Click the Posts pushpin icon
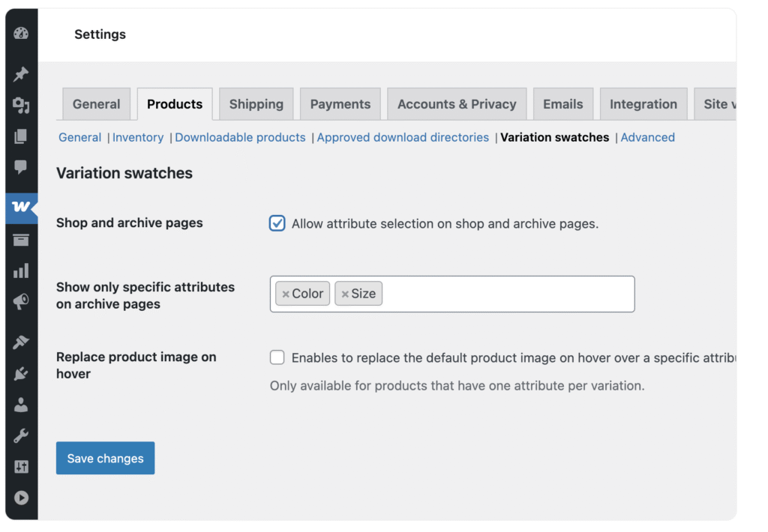 tap(21, 74)
